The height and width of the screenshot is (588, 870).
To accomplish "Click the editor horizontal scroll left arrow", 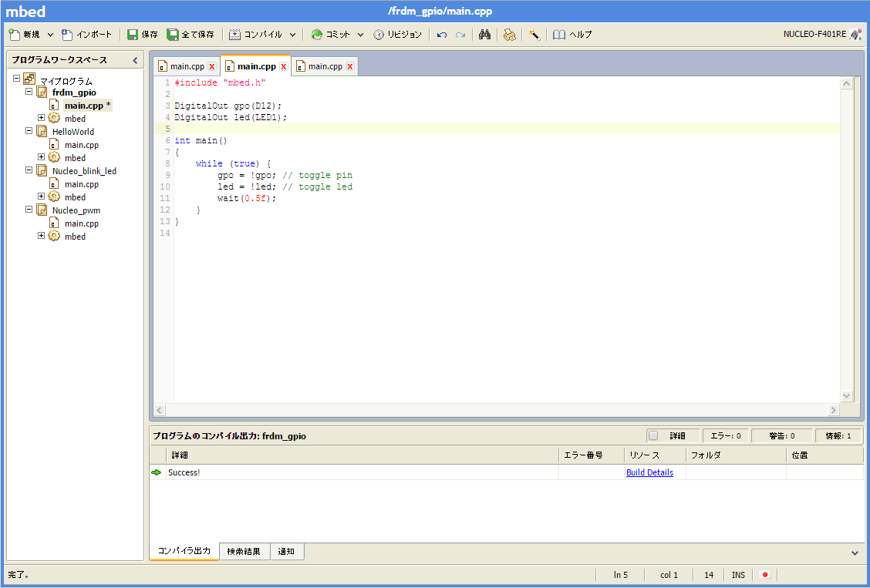I will (159, 409).
